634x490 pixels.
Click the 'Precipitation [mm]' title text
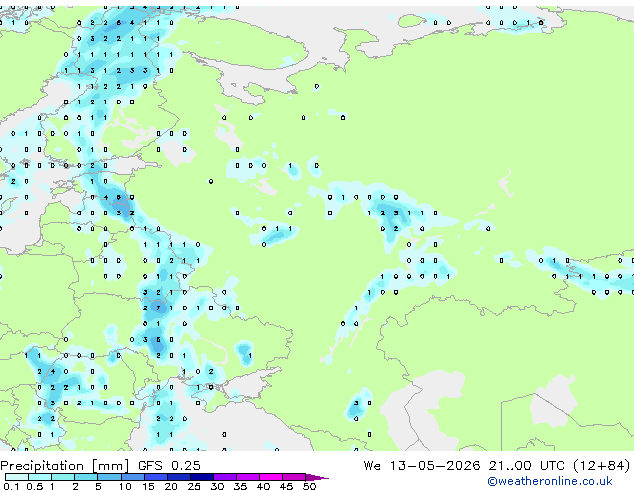pyautogui.click(x=65, y=466)
